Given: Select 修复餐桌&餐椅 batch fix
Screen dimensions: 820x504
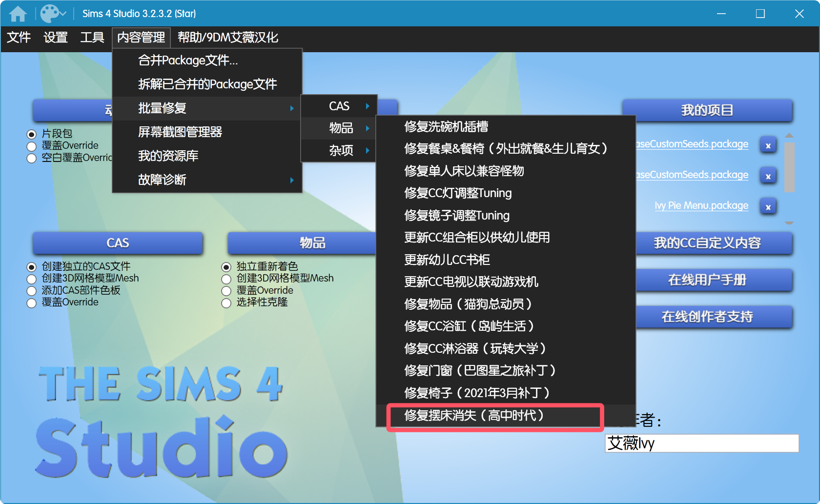Looking at the screenshot, I should [506, 149].
